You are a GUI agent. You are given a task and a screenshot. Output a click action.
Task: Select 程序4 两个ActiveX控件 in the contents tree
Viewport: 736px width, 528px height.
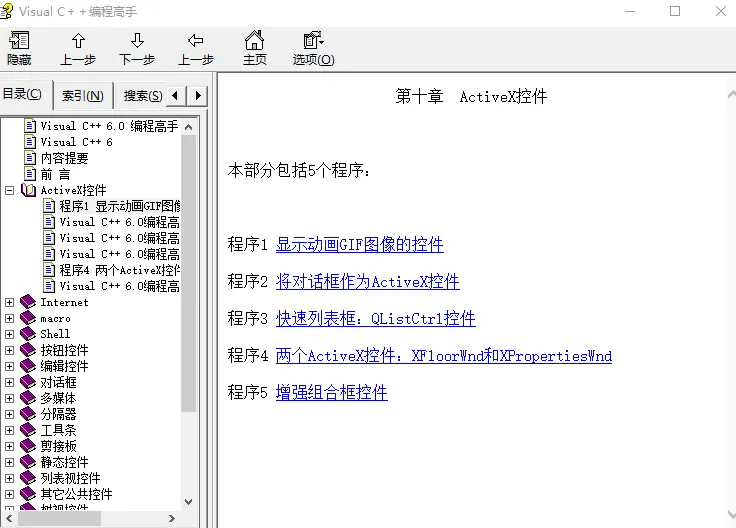click(119, 270)
